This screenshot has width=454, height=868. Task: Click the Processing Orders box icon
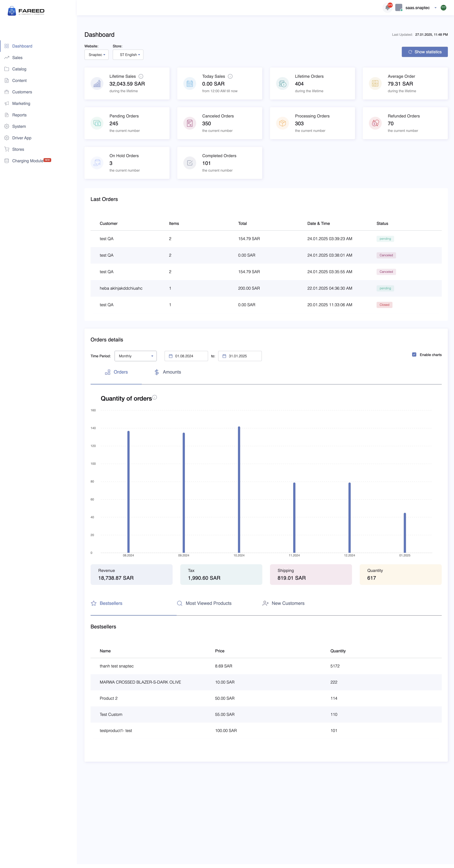point(283,123)
